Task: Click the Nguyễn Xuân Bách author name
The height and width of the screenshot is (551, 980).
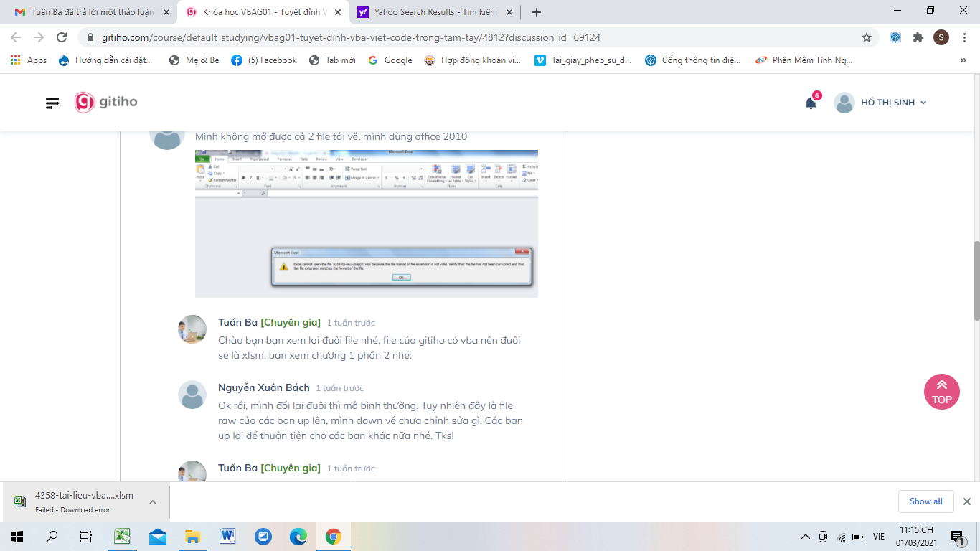Action: click(x=264, y=387)
